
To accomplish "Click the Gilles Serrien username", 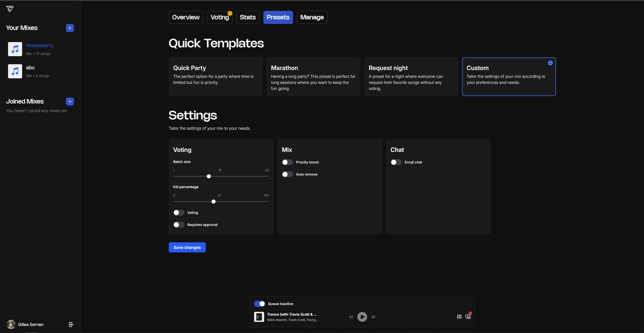I will (x=31, y=324).
